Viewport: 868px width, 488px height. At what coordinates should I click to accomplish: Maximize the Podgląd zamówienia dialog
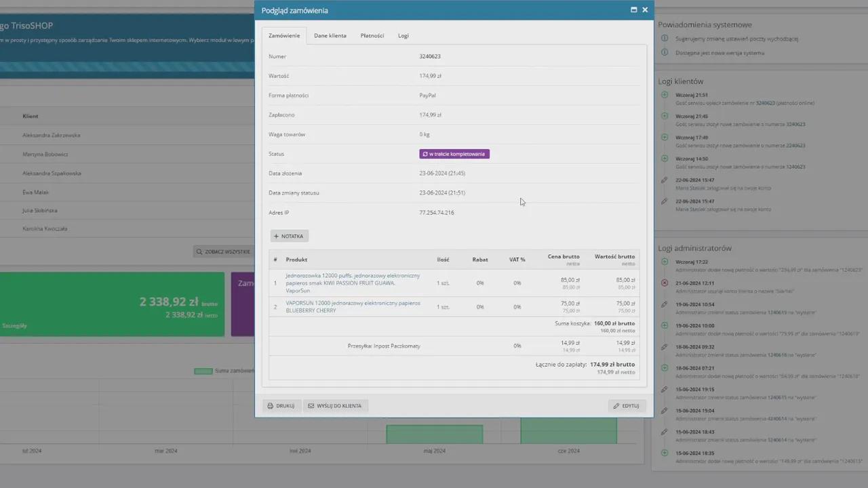tap(633, 10)
